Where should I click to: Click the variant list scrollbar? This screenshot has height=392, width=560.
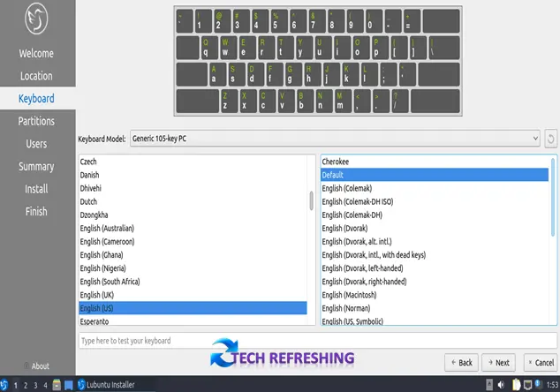pos(553,197)
